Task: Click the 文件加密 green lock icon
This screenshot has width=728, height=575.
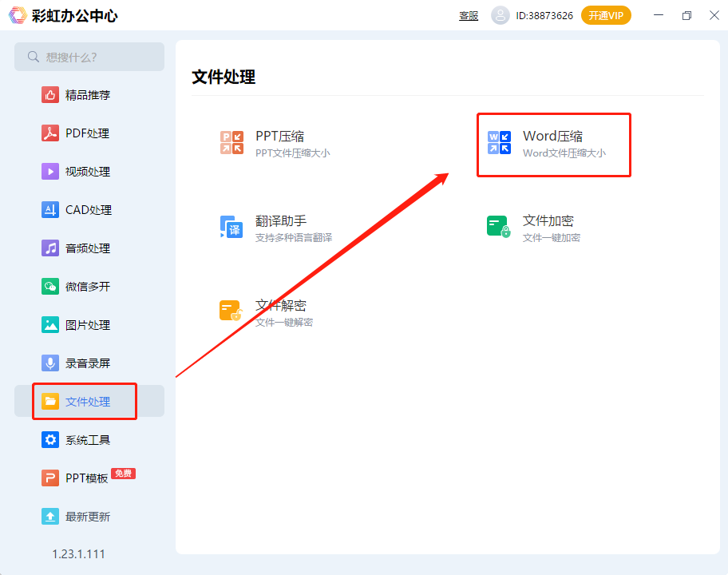Action: pos(499,227)
